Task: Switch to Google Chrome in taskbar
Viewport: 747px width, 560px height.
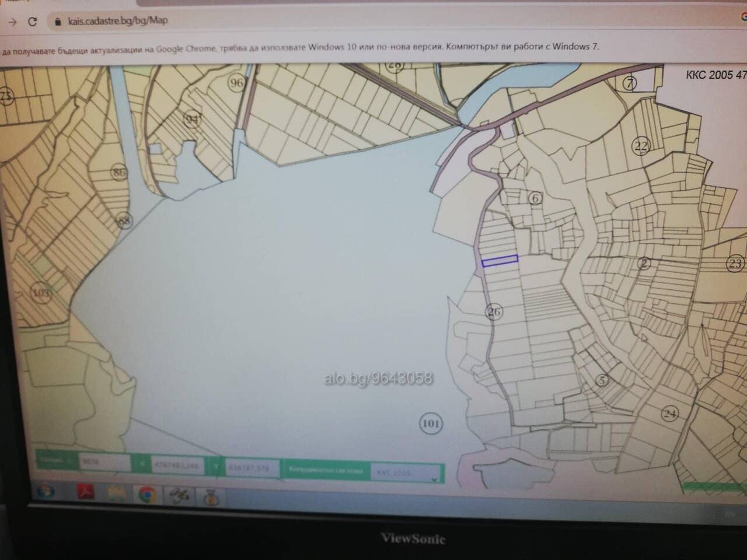Action: click(148, 495)
